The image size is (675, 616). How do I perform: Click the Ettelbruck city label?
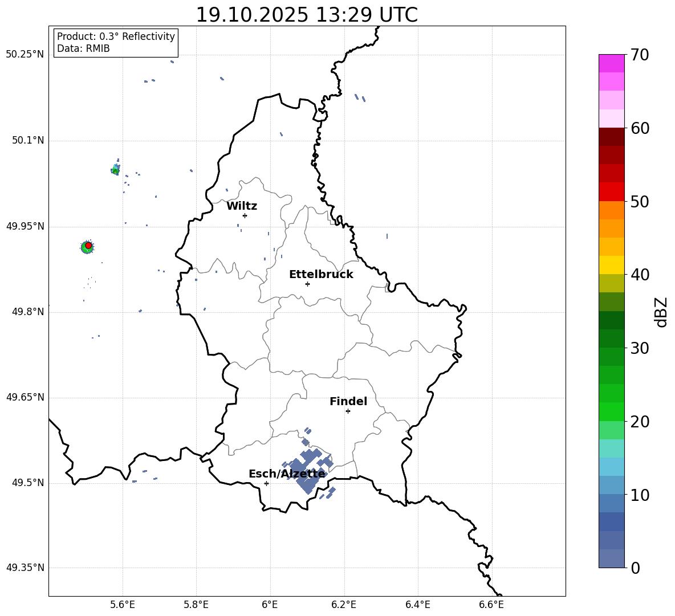pyautogui.click(x=321, y=275)
